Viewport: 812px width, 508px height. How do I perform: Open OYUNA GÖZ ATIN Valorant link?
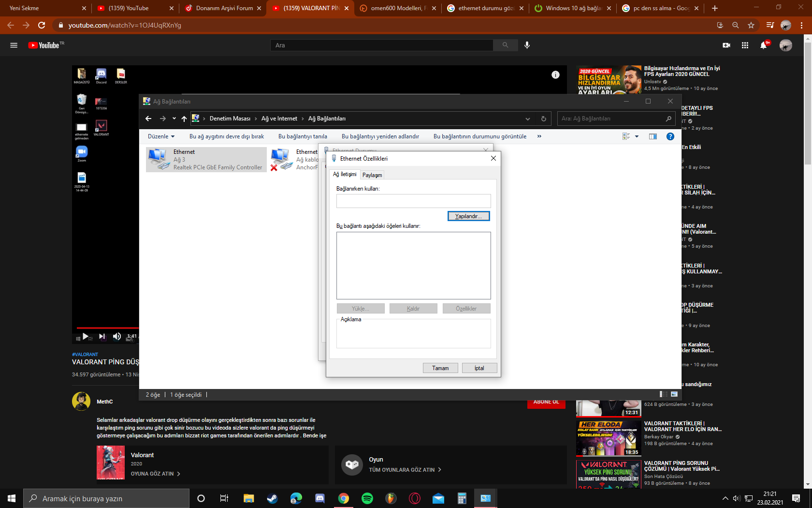pos(156,474)
